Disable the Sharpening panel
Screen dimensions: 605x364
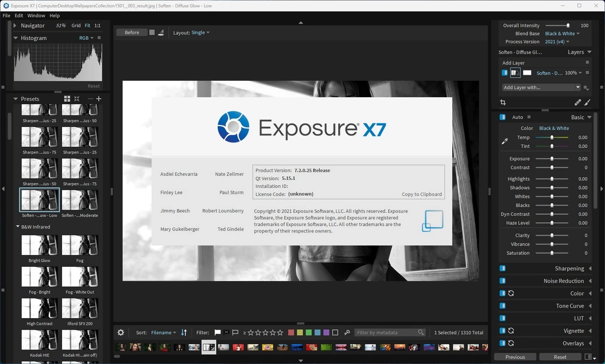tap(503, 269)
